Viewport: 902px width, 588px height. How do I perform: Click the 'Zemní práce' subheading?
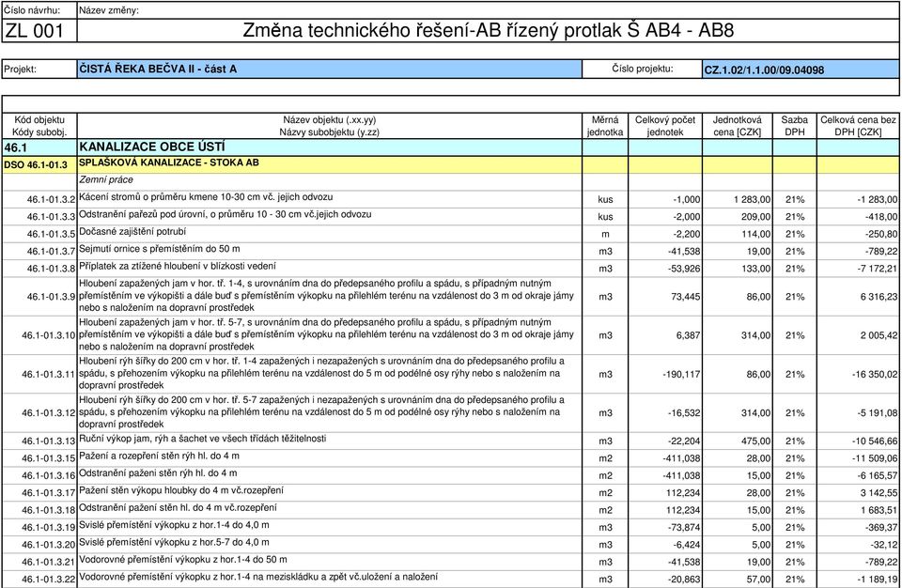coord(106,179)
